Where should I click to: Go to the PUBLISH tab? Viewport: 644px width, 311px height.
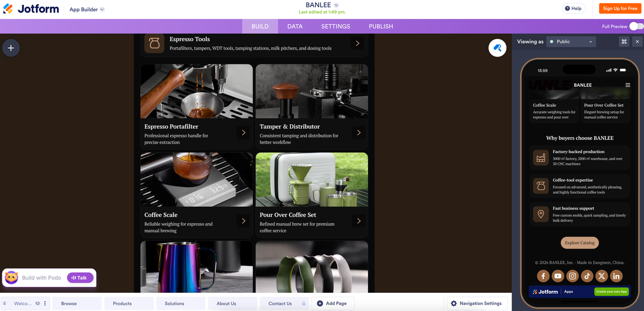point(381,26)
